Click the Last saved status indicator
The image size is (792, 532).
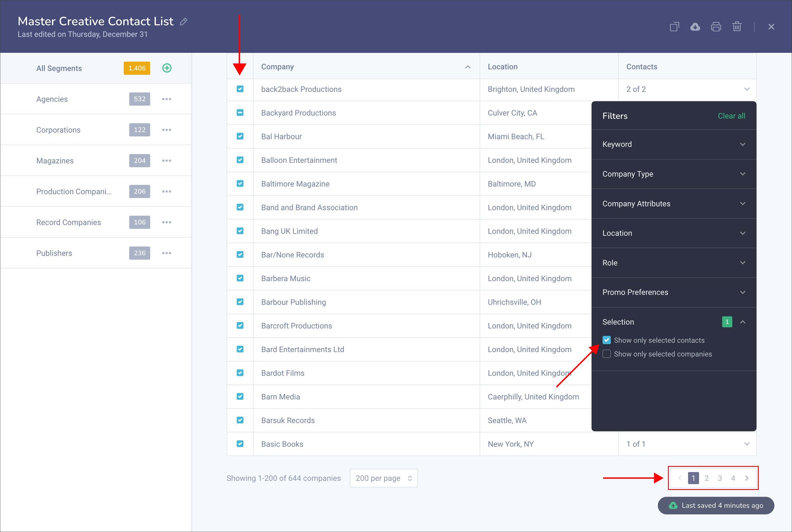[x=716, y=506]
